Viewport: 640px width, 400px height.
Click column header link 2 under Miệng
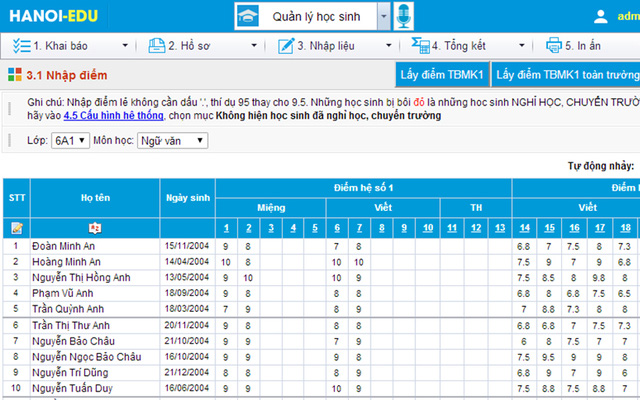coord(249,228)
